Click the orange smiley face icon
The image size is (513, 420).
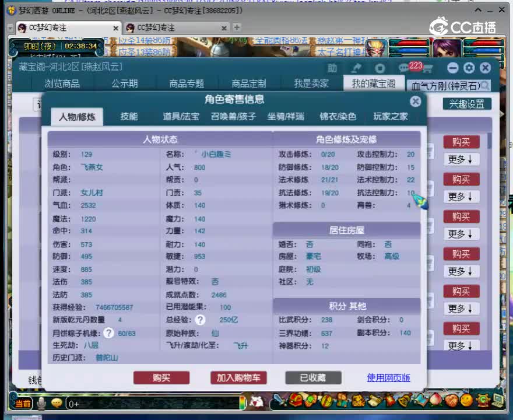tap(466, 400)
